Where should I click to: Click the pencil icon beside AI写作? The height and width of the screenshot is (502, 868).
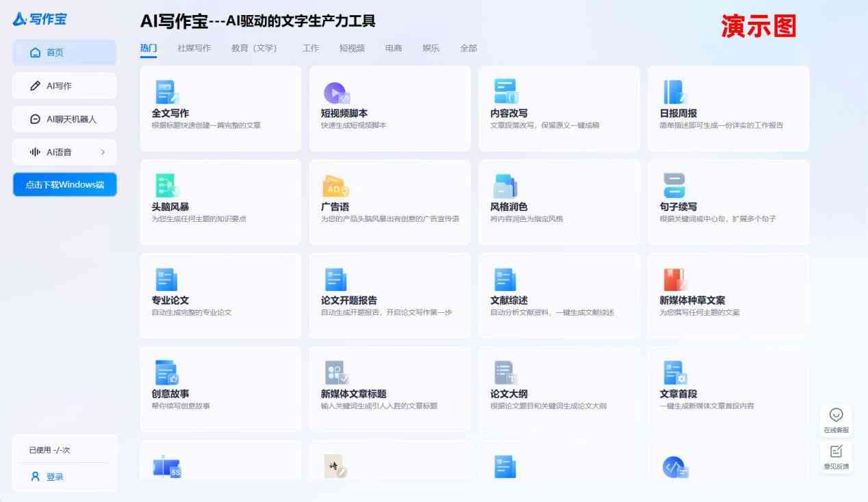pos(36,86)
